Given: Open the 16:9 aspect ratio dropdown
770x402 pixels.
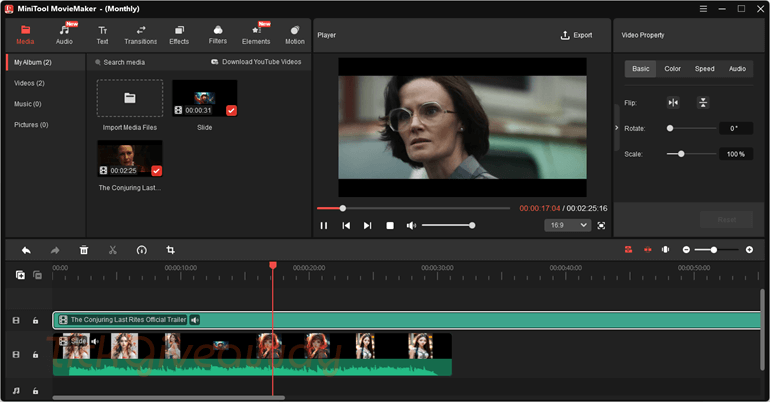Looking at the screenshot, I should (x=567, y=225).
